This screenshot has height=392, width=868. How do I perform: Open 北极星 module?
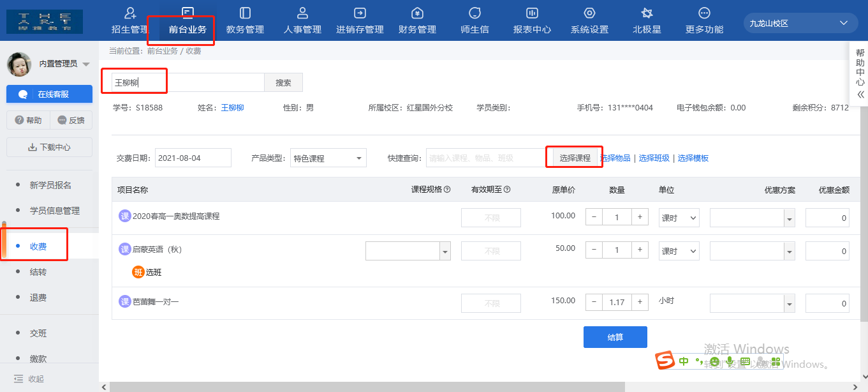tap(647, 21)
